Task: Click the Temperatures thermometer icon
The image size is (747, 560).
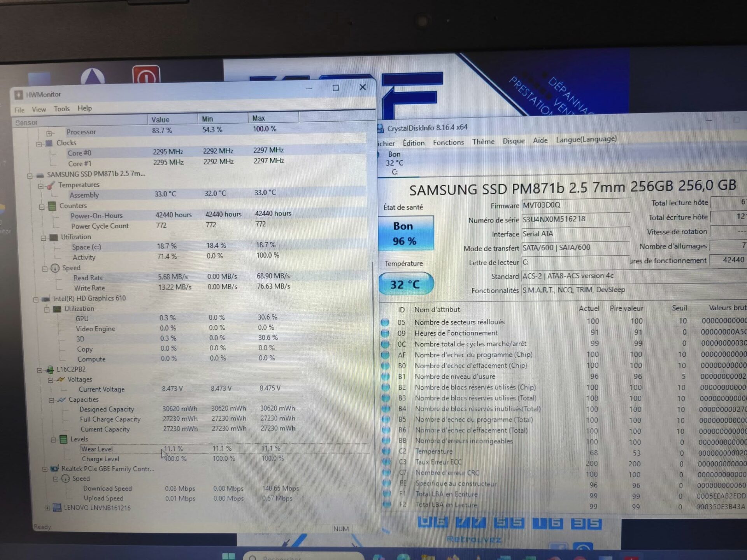Action: tap(51, 186)
